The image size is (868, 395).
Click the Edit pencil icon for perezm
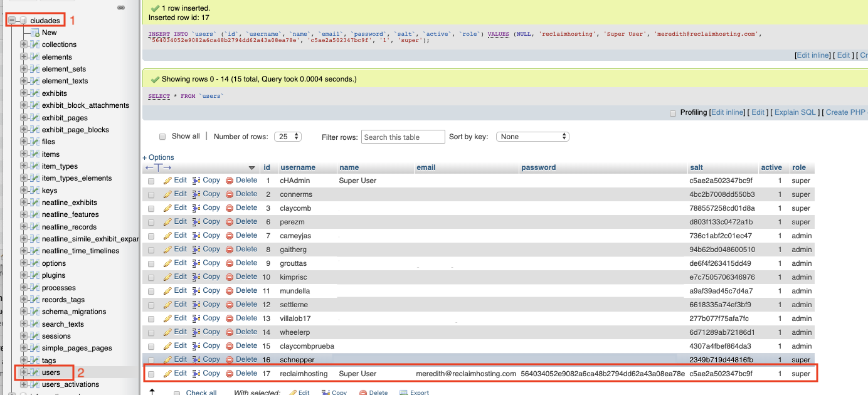pyautogui.click(x=167, y=221)
